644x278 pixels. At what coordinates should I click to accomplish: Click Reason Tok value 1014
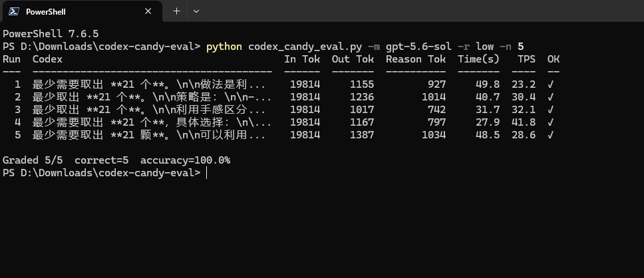coord(434,97)
